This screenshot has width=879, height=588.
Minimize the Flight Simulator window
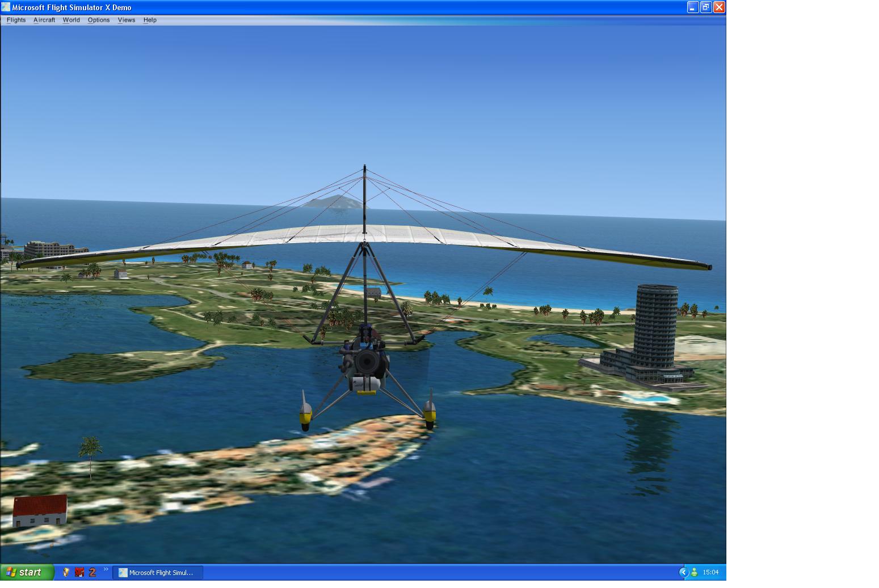693,7
